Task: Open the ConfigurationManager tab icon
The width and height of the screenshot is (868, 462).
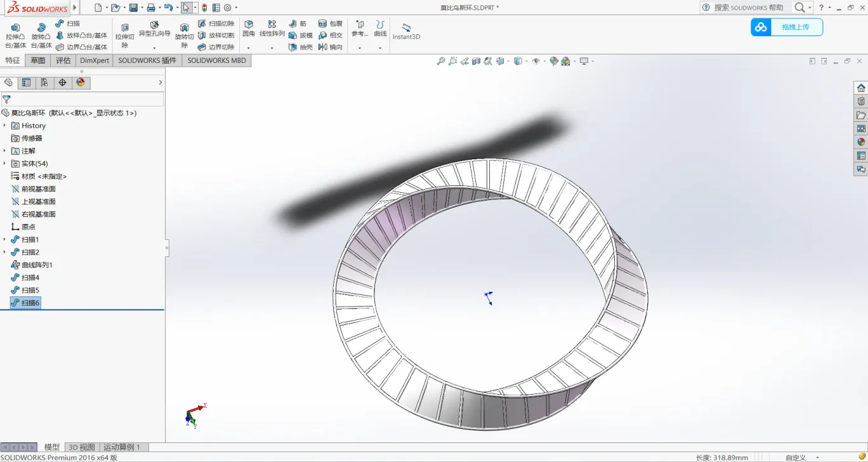Action: point(44,82)
